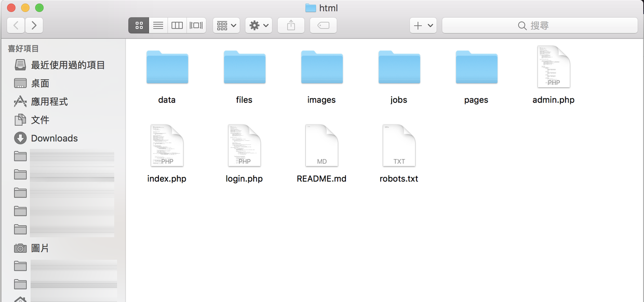Select the index.php file icon
The image size is (644, 302).
167,146
